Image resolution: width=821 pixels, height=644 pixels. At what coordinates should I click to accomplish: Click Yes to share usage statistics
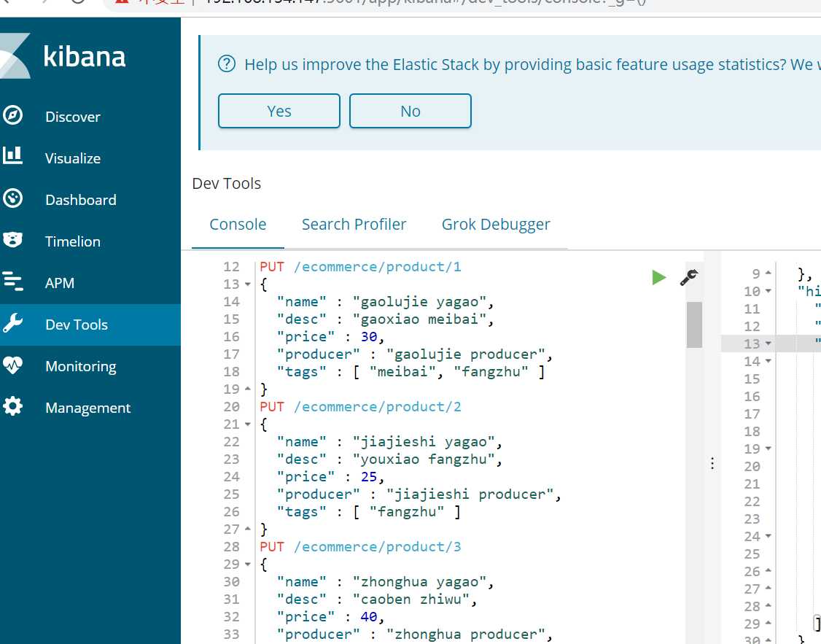click(279, 111)
